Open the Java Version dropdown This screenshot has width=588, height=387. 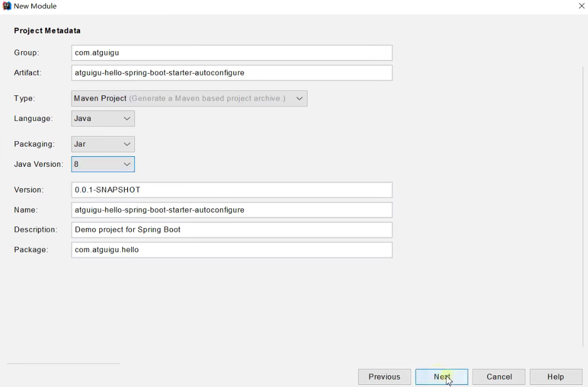click(x=103, y=164)
